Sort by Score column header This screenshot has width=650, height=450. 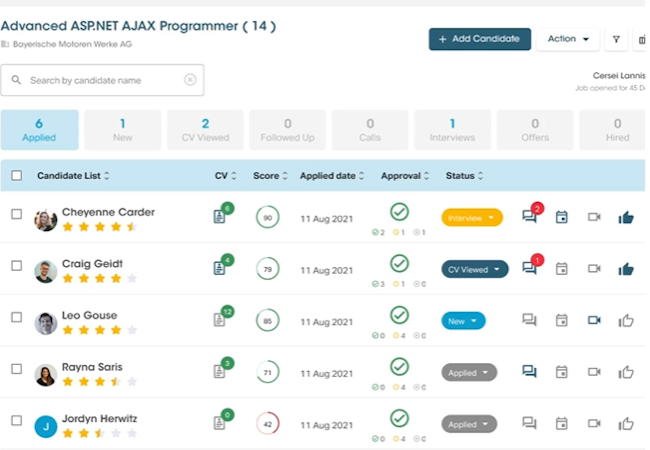pyautogui.click(x=270, y=176)
